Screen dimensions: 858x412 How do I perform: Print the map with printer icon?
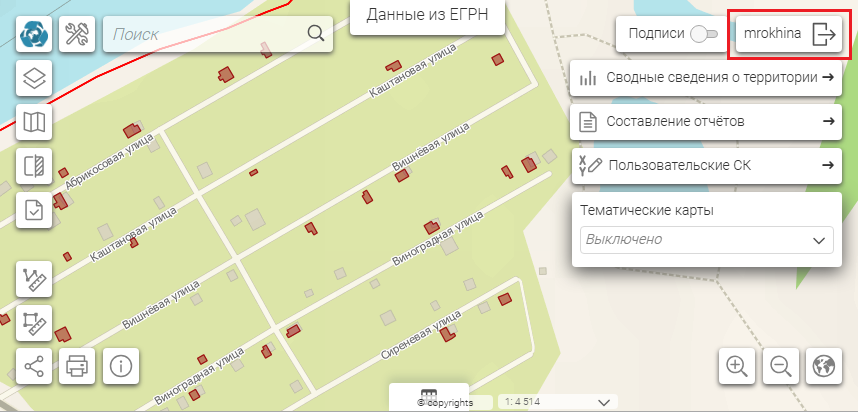77,365
